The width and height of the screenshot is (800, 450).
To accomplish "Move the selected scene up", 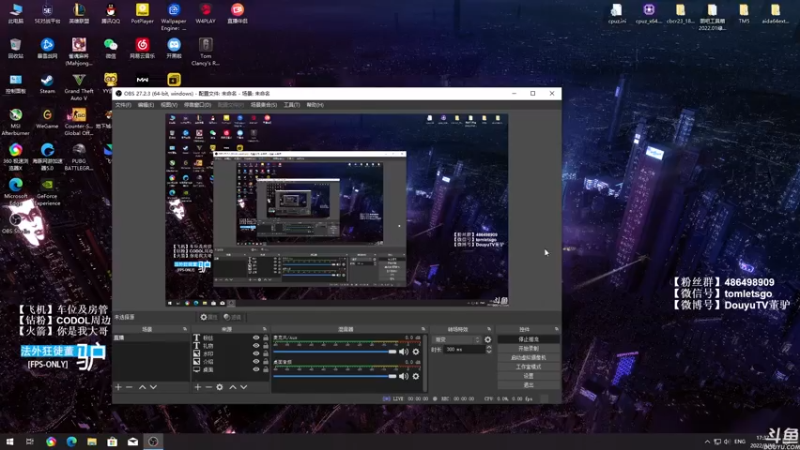I will tap(142, 387).
